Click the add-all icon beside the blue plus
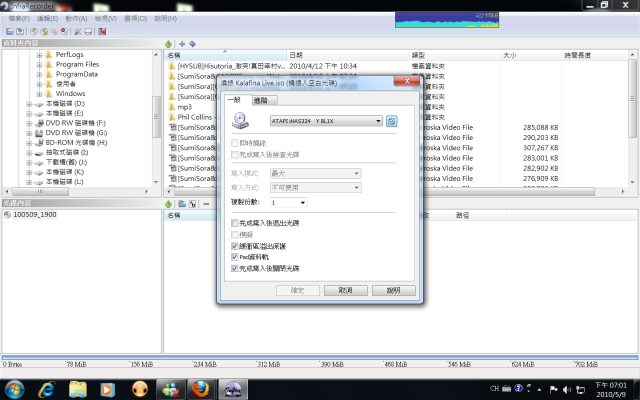 (192, 44)
